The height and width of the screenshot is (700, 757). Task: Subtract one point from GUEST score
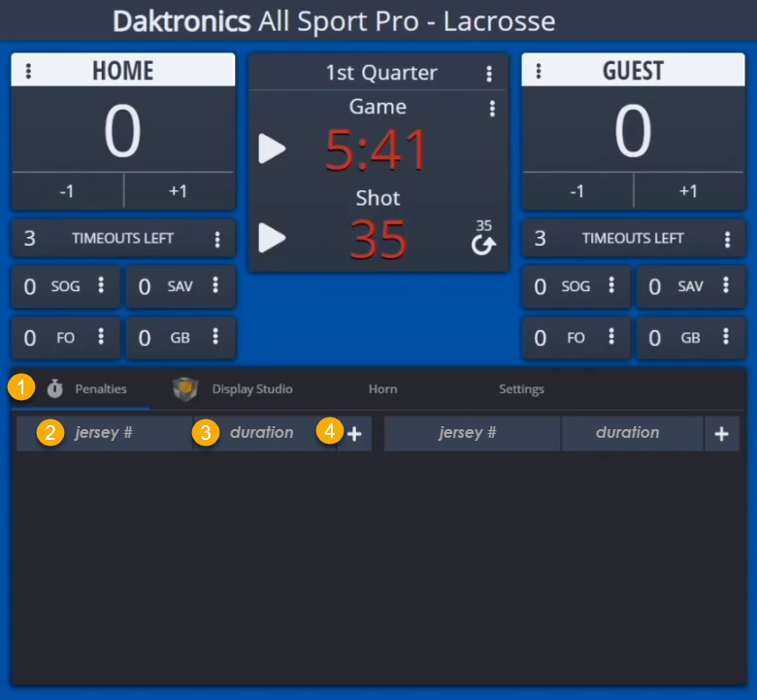[x=576, y=191]
